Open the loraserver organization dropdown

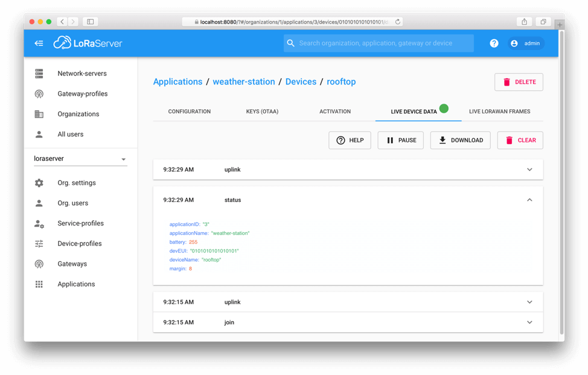click(x=80, y=159)
